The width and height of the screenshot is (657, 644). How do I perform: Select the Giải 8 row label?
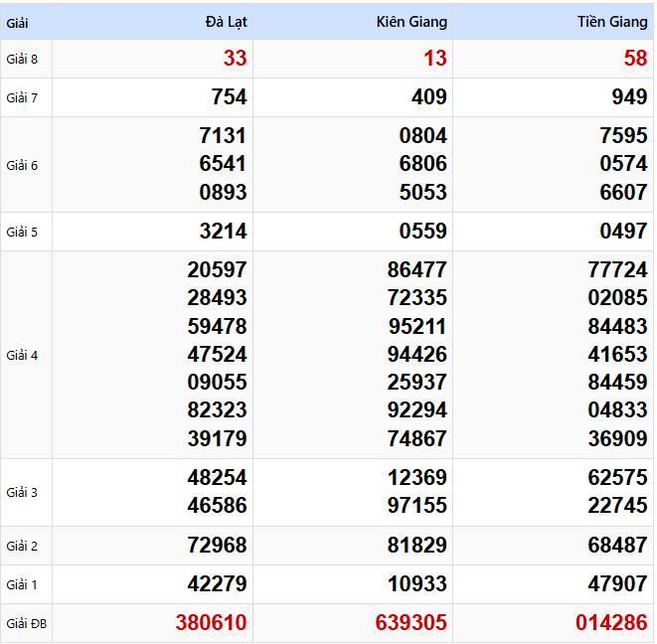22,60
